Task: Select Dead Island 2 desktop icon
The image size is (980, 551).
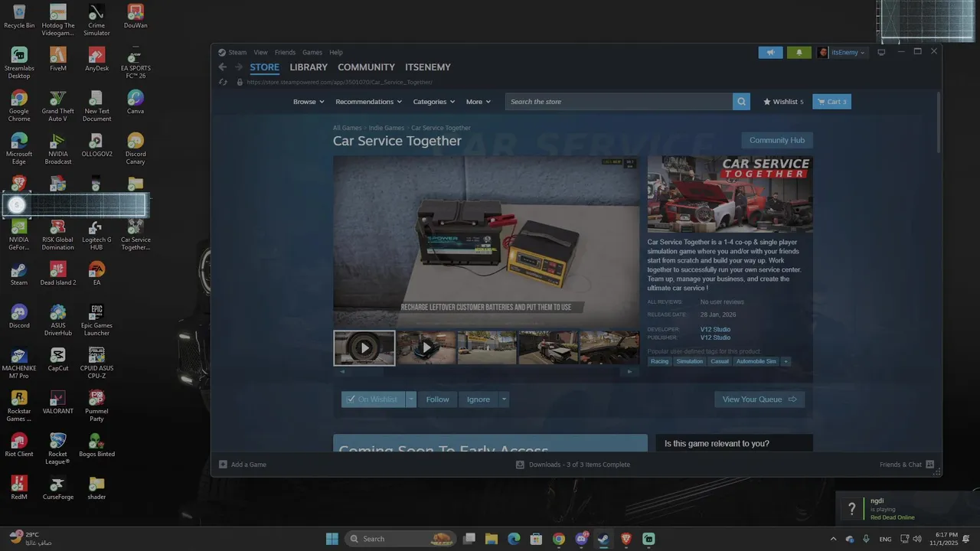Action: [58, 273]
